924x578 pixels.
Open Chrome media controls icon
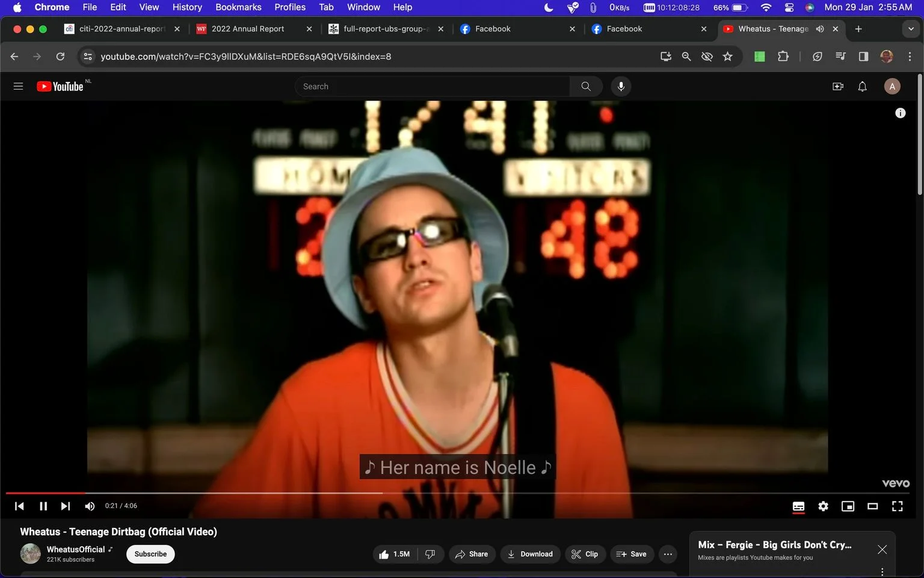tap(840, 56)
